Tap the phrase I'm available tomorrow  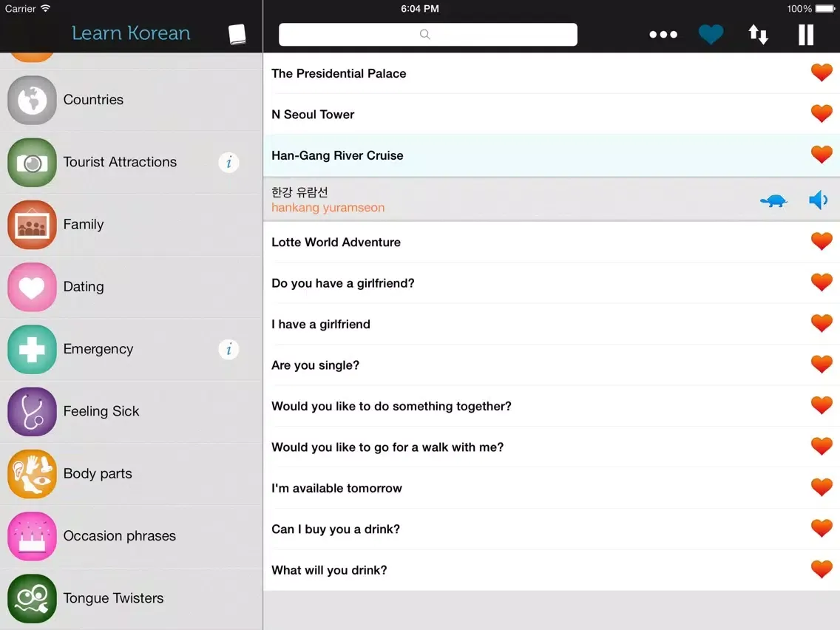tap(518, 488)
